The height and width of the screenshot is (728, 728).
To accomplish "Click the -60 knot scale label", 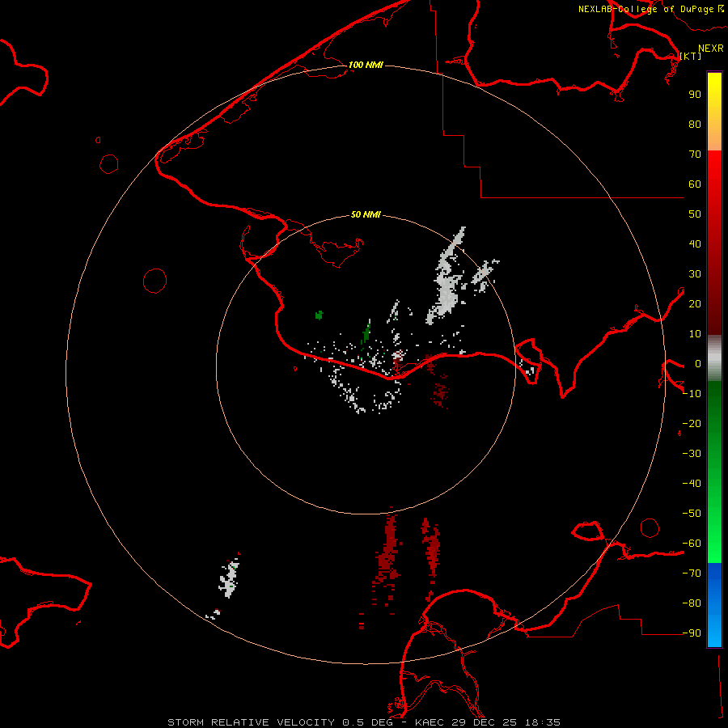I will (x=692, y=544).
